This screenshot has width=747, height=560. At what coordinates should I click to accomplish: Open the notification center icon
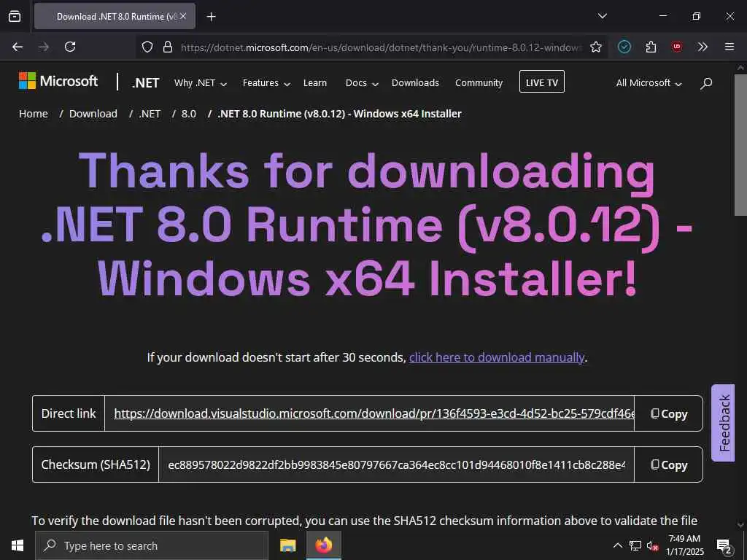724,546
